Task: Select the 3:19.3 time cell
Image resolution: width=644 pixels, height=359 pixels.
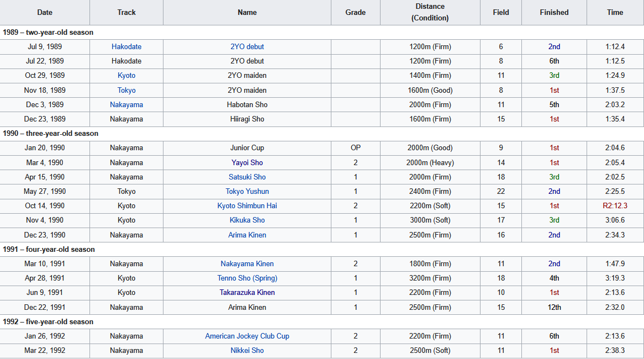Action: [x=615, y=278]
